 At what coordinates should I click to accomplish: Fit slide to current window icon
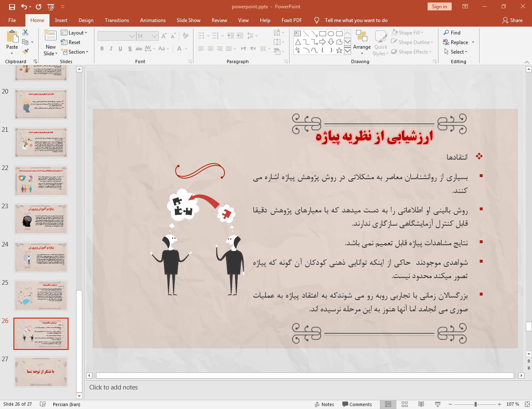[527, 404]
